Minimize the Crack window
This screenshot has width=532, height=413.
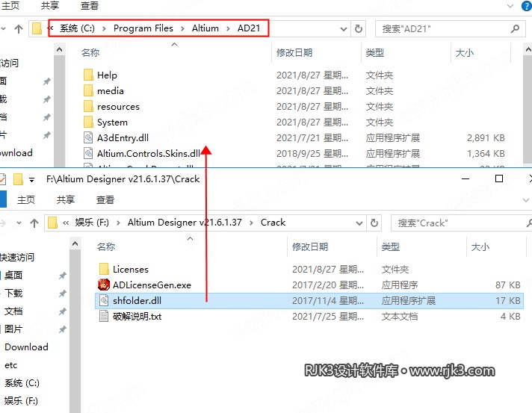point(466,178)
